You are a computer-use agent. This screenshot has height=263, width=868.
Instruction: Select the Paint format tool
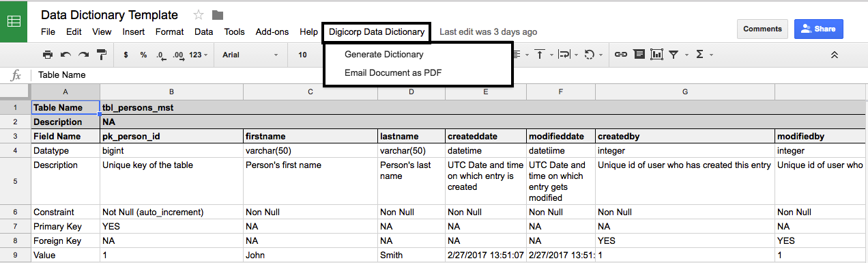coord(101,55)
